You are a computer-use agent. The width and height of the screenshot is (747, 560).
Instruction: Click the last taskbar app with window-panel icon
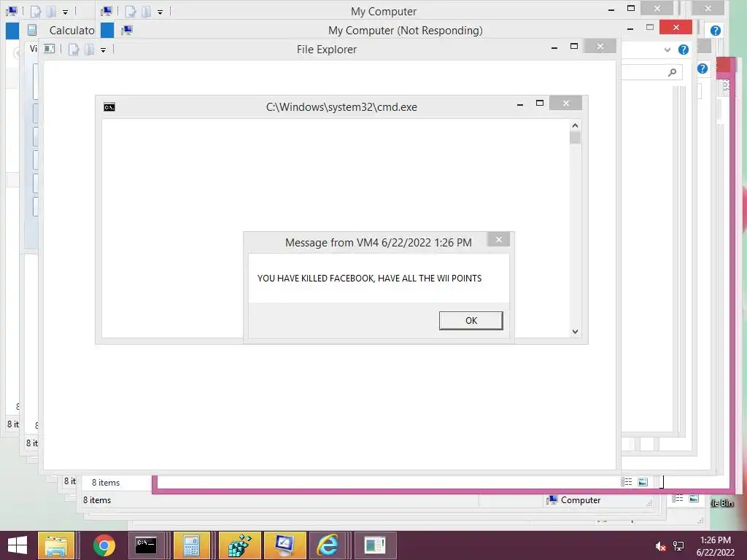[x=374, y=545]
